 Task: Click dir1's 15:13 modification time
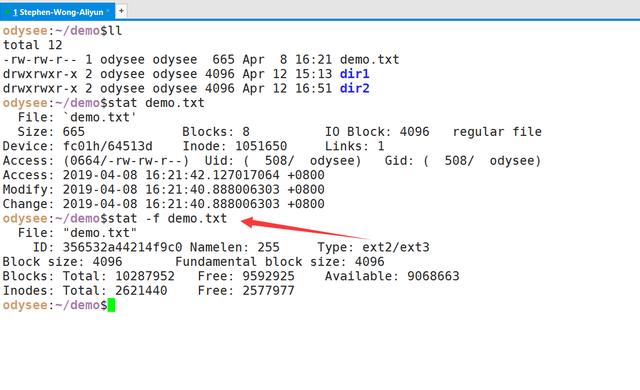pyautogui.click(x=313, y=74)
